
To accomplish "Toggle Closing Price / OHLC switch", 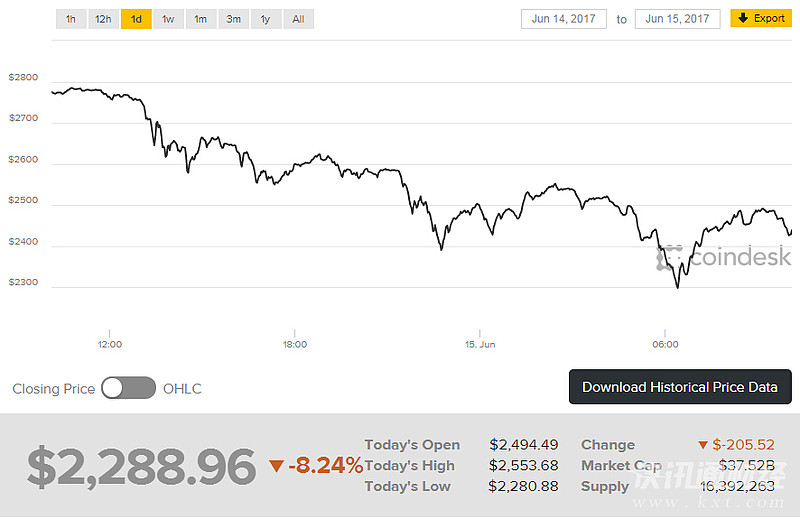I will coord(129,388).
